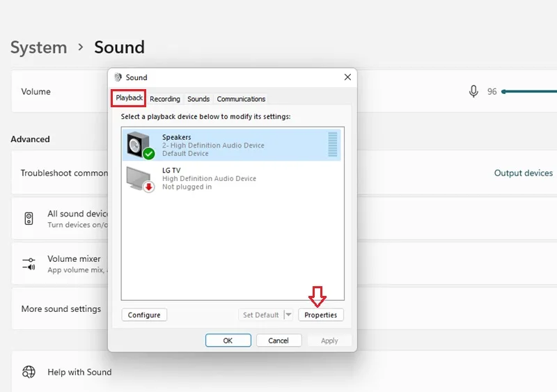
Task: Go back to System in breadcrumb
Action: tap(39, 47)
